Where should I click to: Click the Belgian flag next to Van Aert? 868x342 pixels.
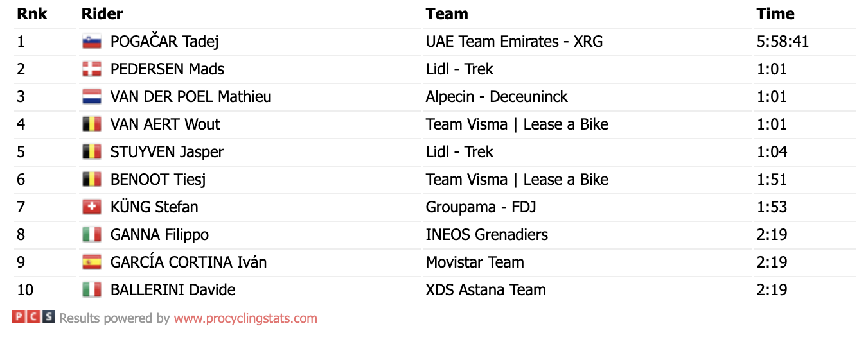click(92, 124)
